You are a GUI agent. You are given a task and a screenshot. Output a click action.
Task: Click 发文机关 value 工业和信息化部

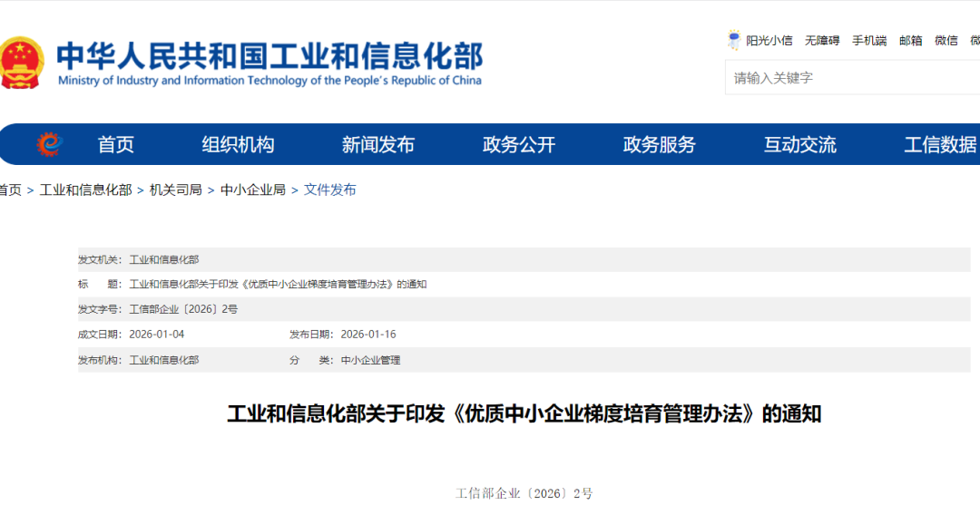[163, 259]
